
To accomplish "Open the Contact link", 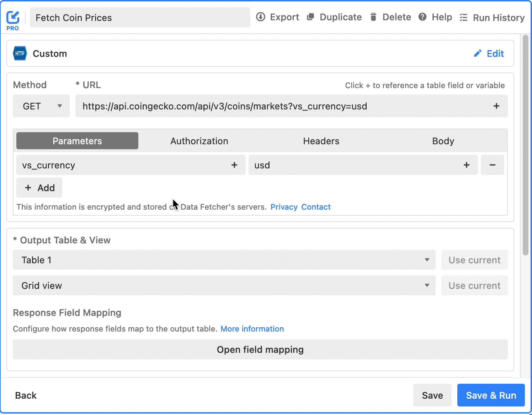I will click(x=316, y=207).
